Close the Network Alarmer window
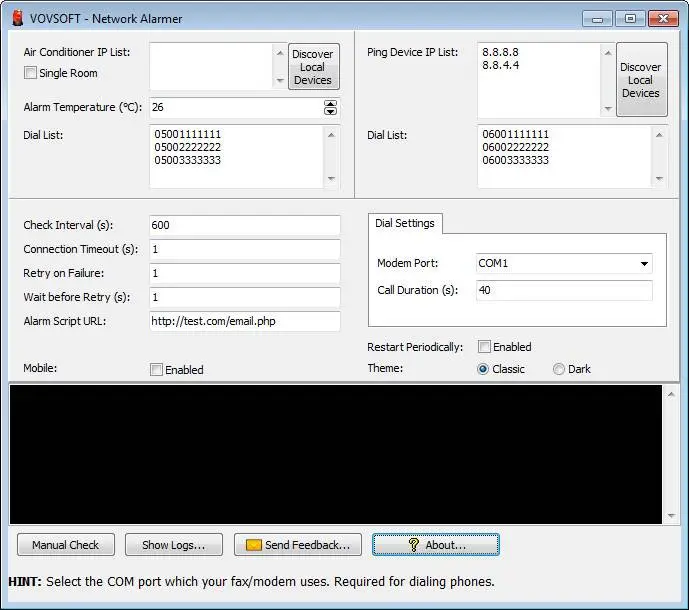The height and width of the screenshot is (610, 689). (x=664, y=19)
